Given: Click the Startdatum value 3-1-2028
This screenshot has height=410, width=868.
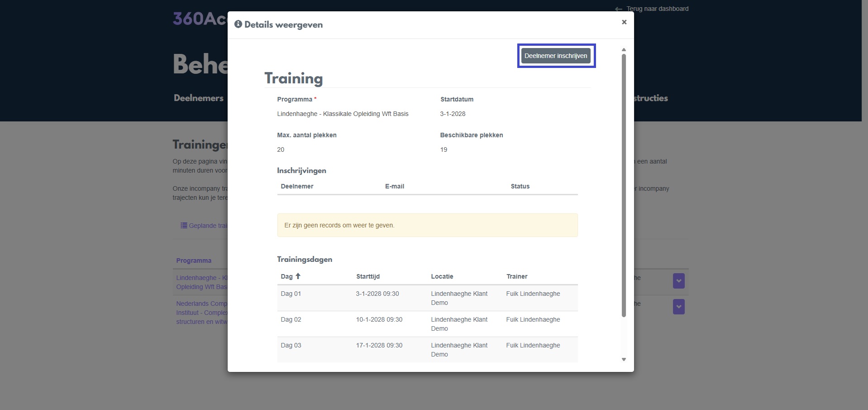Looking at the screenshot, I should (453, 114).
